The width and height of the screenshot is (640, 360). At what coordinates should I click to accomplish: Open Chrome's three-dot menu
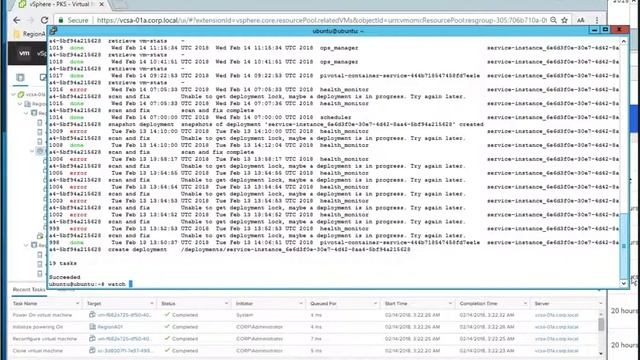click(597, 20)
